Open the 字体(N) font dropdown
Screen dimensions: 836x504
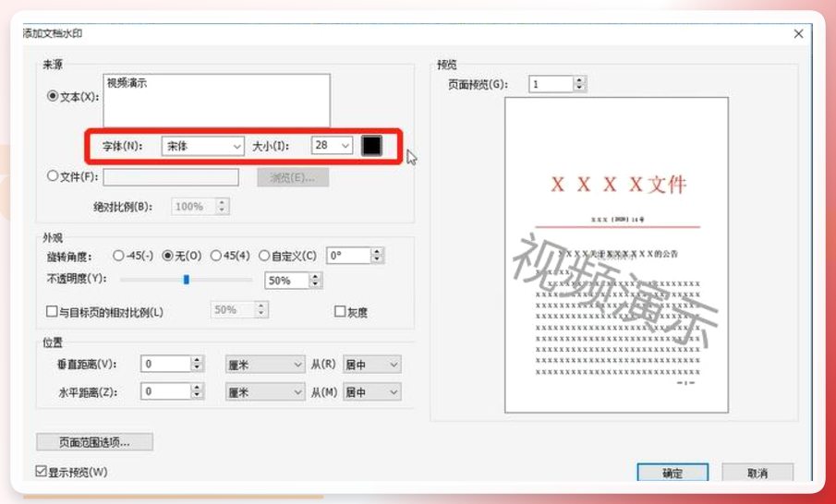pos(202,146)
